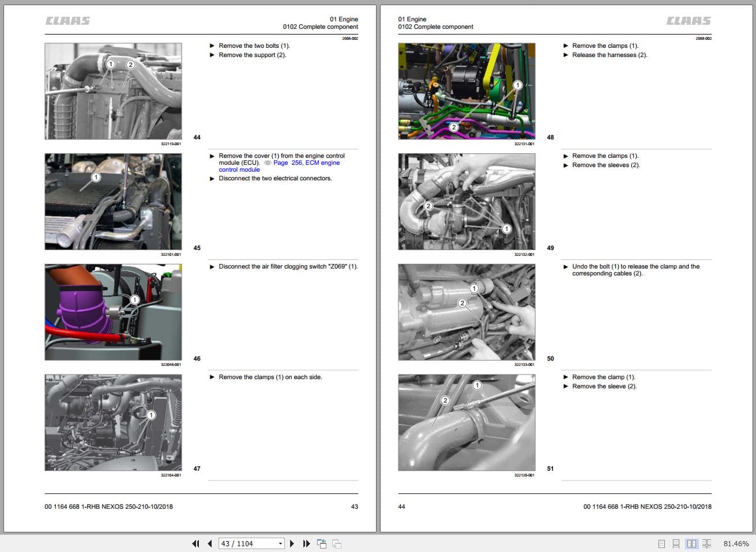Screen dimensions: 756x552
Task: Click 'Disconnect the two electrical connectors.' text
Action: click(x=275, y=178)
